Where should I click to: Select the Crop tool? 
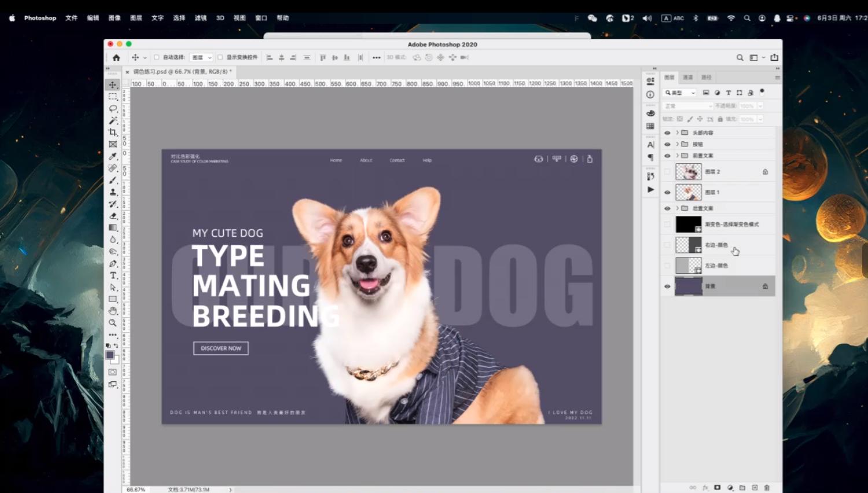click(113, 133)
